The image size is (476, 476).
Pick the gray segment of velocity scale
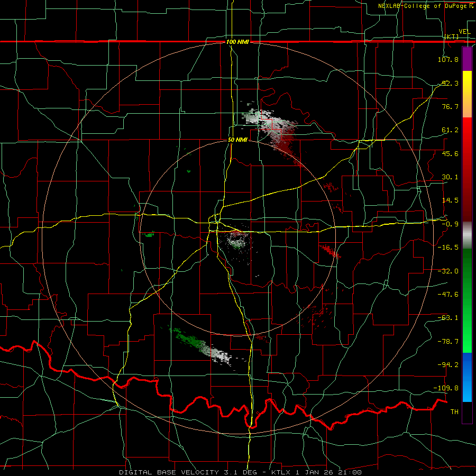point(467,235)
